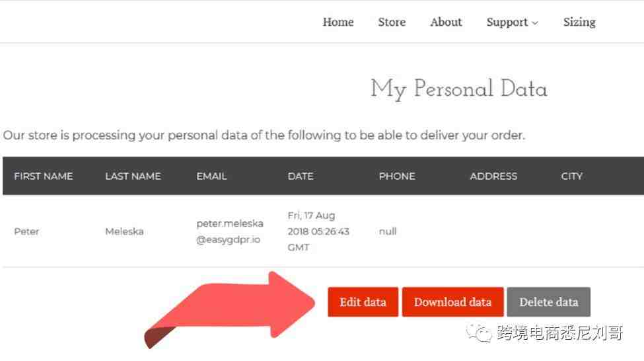
Task: Click the Delete data button
Action: pyautogui.click(x=549, y=301)
